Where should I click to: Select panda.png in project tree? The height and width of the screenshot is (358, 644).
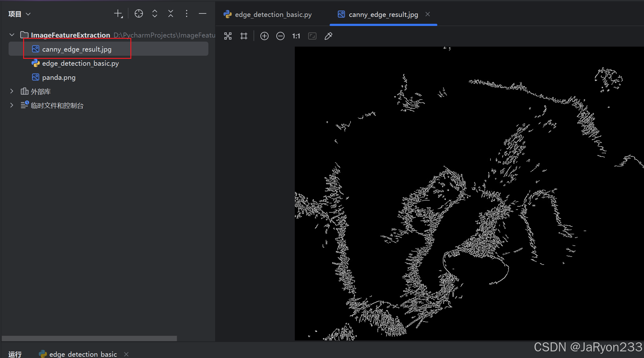[58, 77]
